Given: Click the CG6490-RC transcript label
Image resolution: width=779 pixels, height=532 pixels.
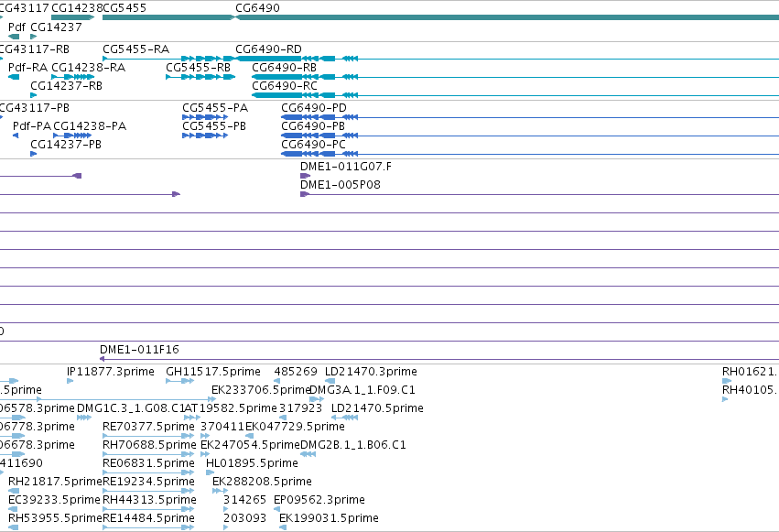Looking at the screenshot, I should (285, 86).
